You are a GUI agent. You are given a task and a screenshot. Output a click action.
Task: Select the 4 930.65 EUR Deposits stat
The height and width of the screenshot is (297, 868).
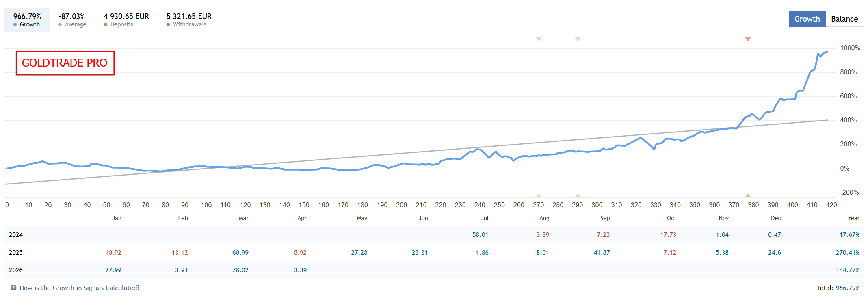(126, 20)
